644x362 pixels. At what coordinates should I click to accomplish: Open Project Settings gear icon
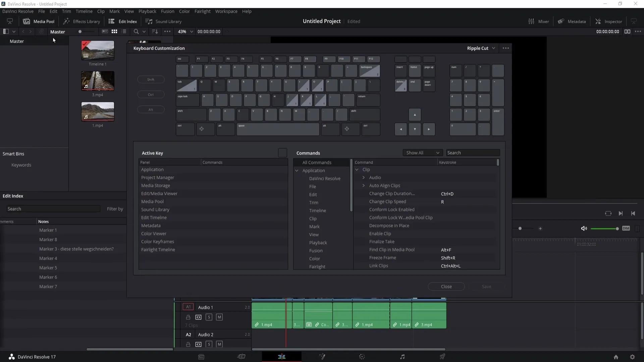[632, 357]
